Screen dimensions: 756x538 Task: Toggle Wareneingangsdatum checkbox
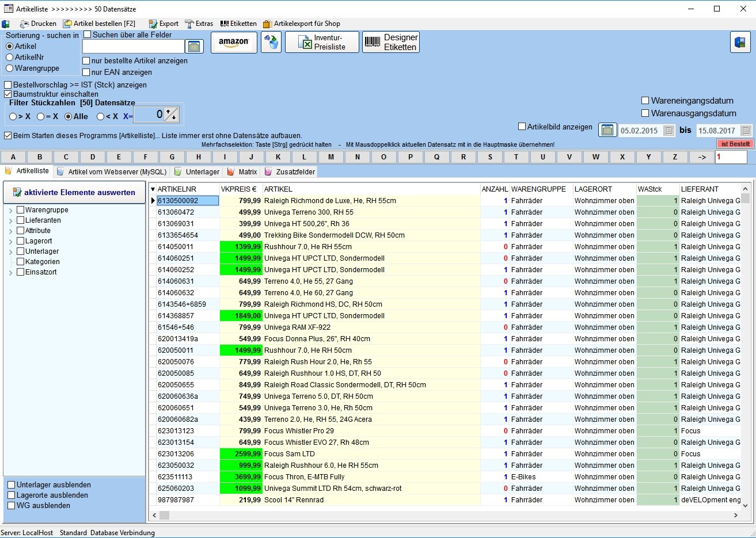[645, 101]
